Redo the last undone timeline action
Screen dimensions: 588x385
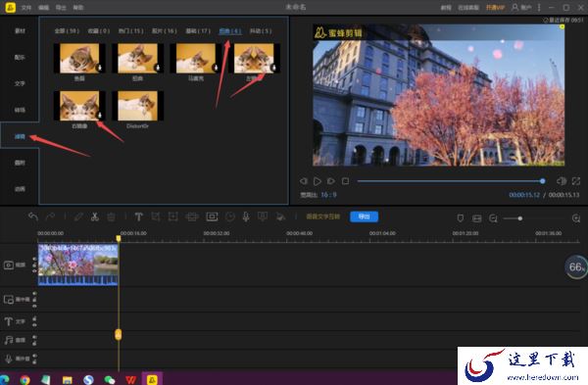click(x=50, y=217)
